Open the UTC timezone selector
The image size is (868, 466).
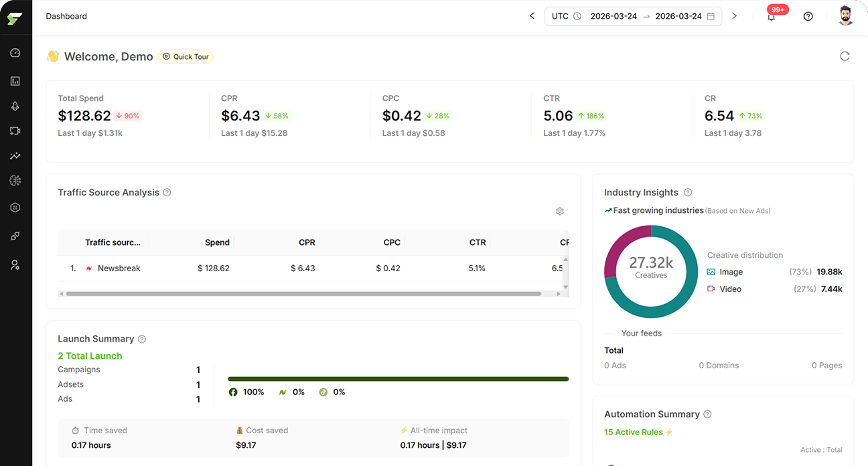pyautogui.click(x=566, y=16)
